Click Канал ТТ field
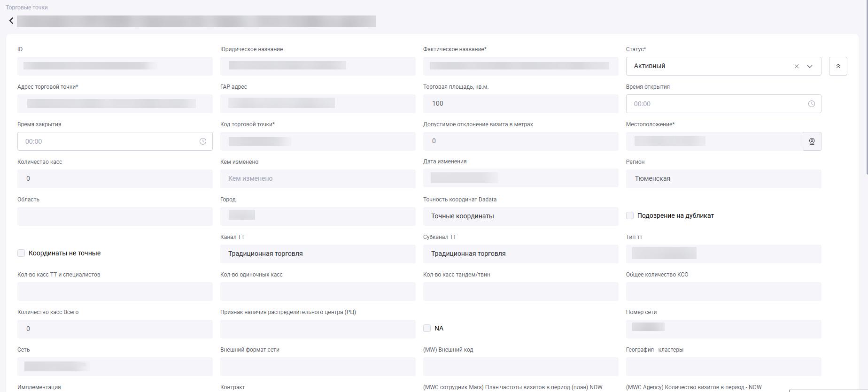 [318, 254]
